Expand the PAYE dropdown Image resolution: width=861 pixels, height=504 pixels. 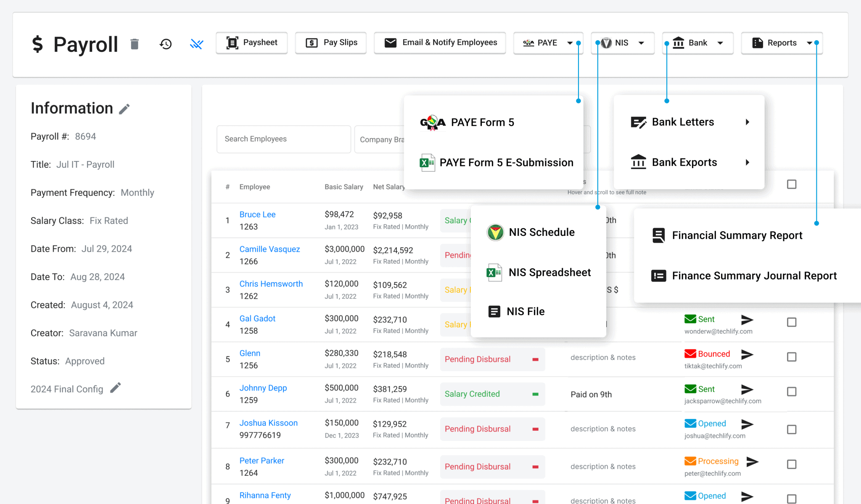click(x=548, y=42)
